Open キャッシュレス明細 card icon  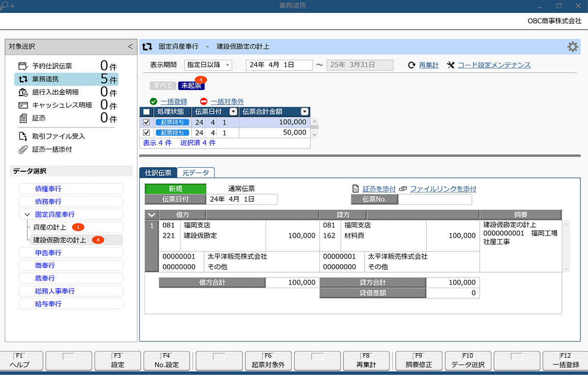tap(23, 105)
